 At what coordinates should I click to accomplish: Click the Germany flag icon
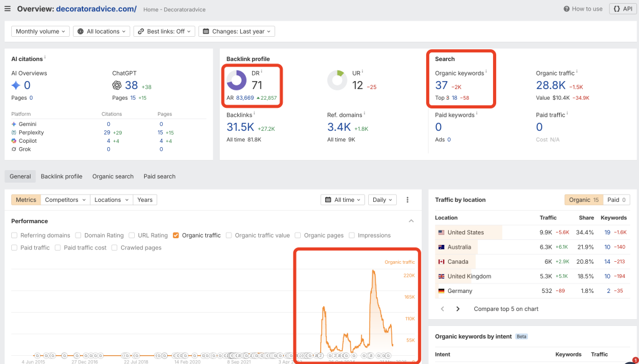tap(441, 291)
